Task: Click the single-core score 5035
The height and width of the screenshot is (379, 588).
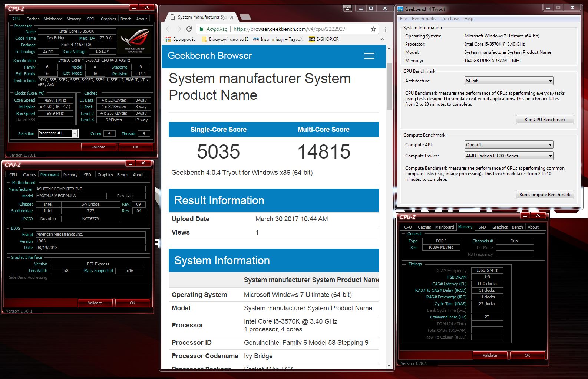Action: [218, 151]
